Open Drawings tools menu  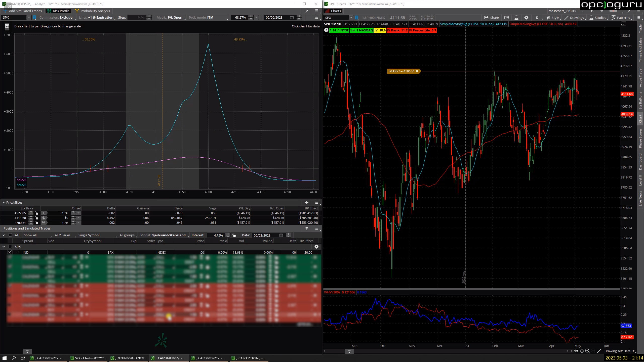[x=575, y=18]
